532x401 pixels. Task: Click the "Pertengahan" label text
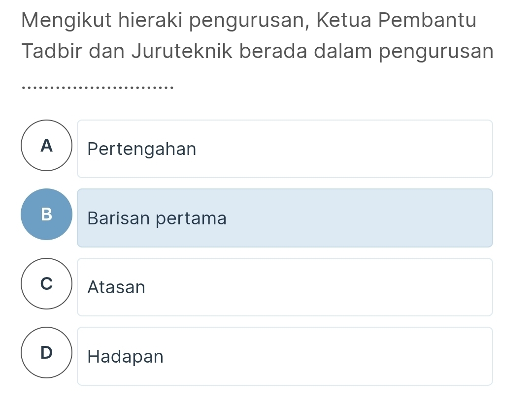point(142,149)
